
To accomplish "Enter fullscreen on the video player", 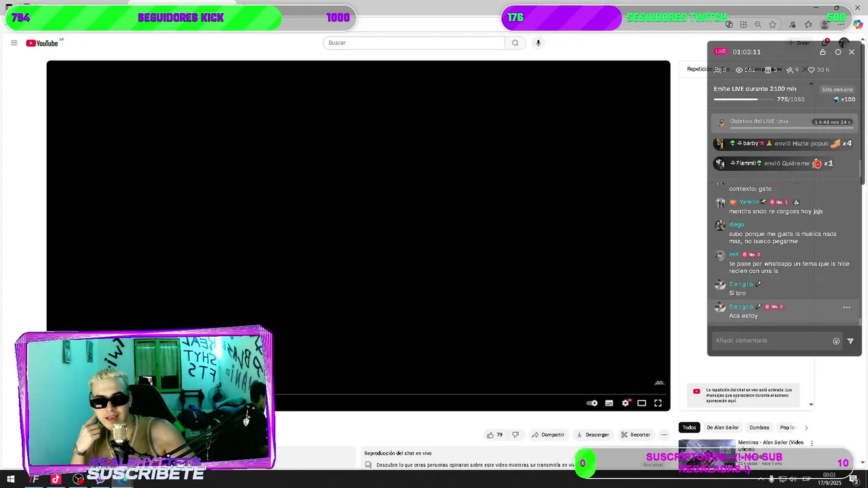I will click(658, 403).
